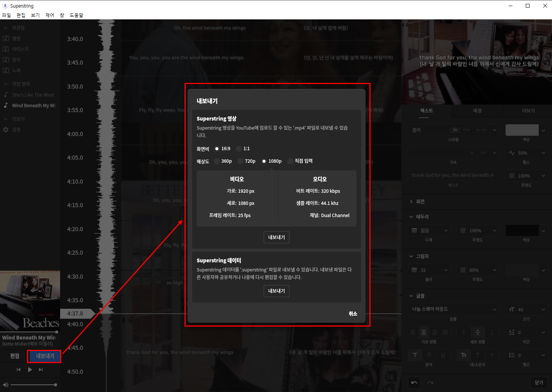Click 취소 to cancel export dialog
Screen dimensions: 552x392
[x=353, y=314]
